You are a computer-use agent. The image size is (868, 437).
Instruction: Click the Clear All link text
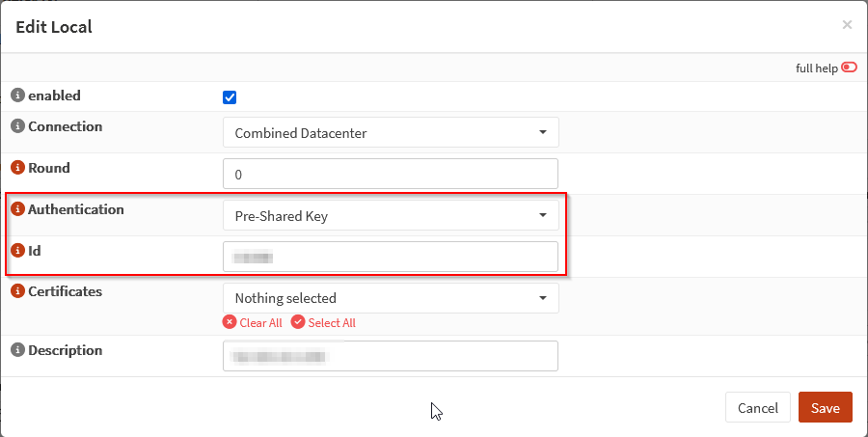click(x=259, y=323)
